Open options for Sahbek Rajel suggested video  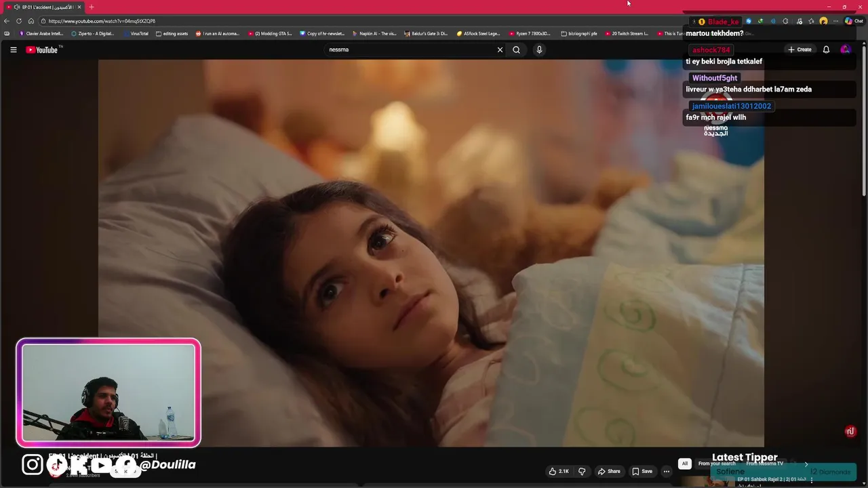coord(811,480)
